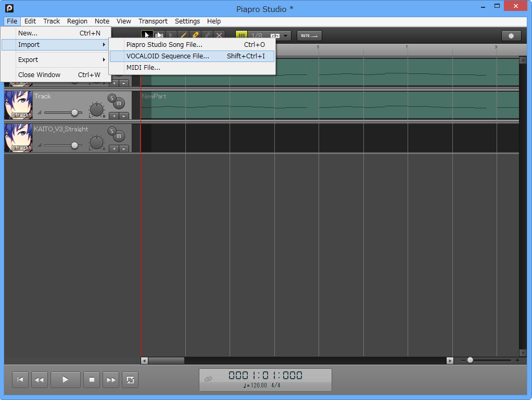The image size is (532, 400).
Task: Open the gear settings button in toolbar
Action: [511, 35]
